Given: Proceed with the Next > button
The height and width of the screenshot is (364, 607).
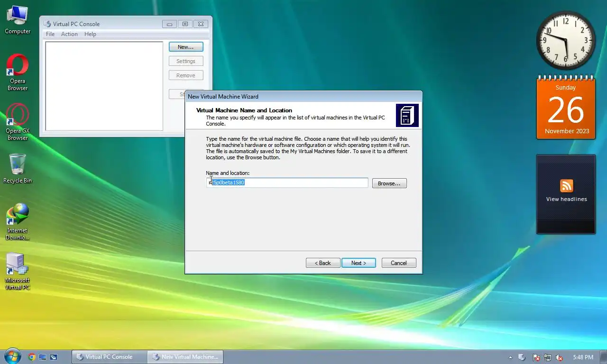Looking at the screenshot, I should [359, 263].
